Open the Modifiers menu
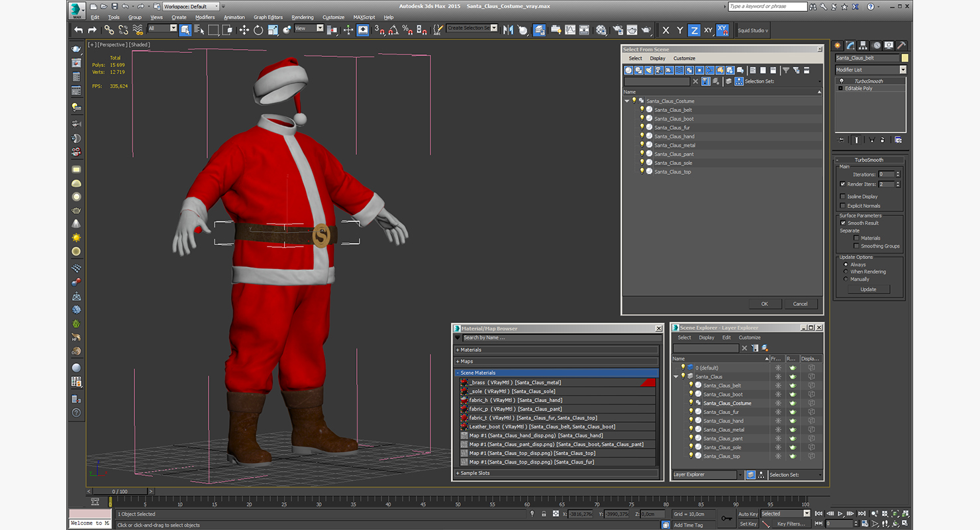The image size is (980, 530). 205,17
